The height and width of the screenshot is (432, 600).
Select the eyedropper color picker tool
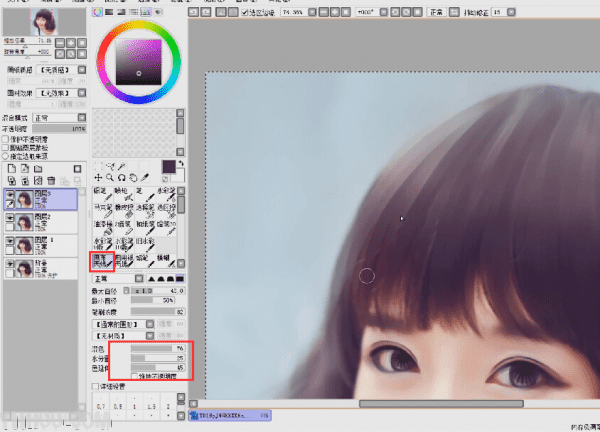[x=145, y=178]
